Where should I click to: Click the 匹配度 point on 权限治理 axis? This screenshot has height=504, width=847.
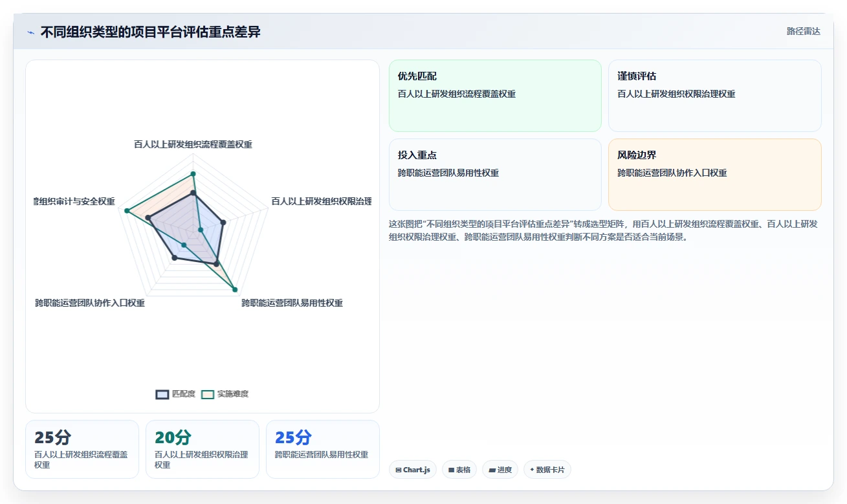pos(223,223)
